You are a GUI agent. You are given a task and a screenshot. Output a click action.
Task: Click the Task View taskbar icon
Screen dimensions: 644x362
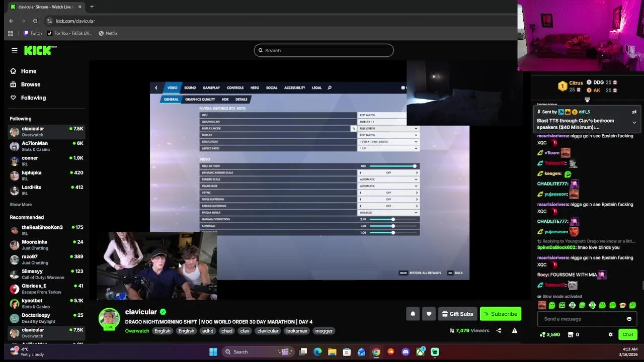point(303,352)
